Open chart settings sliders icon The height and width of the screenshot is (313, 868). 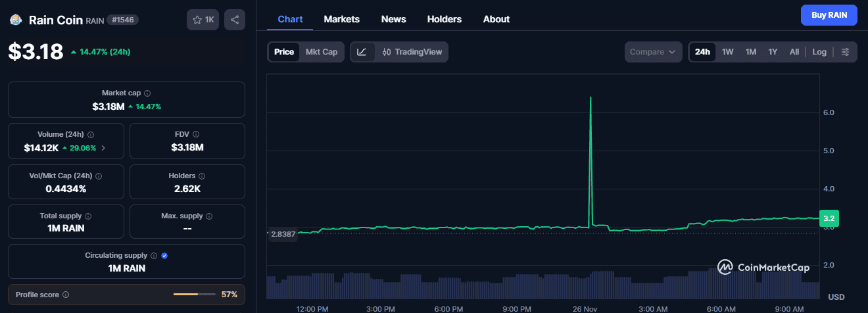point(846,52)
